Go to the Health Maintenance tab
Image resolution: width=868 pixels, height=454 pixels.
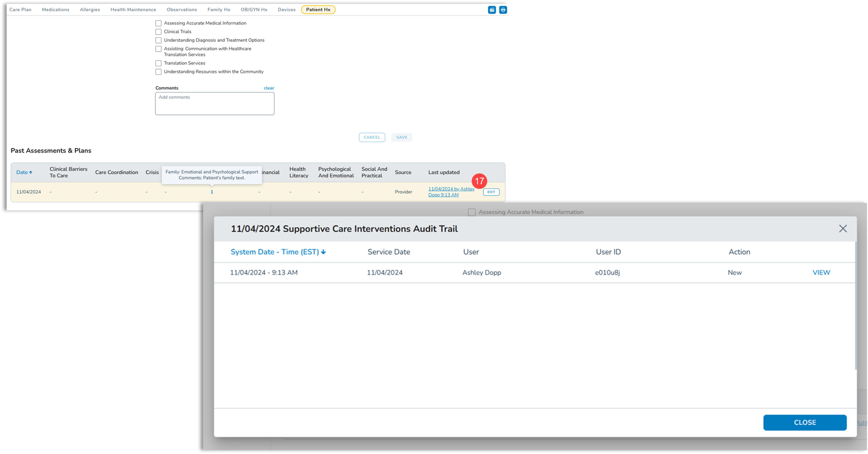click(133, 10)
